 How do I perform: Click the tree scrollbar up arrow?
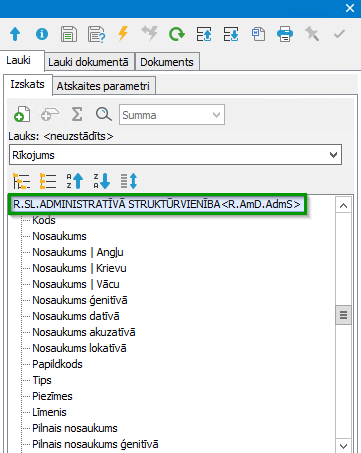click(x=343, y=206)
